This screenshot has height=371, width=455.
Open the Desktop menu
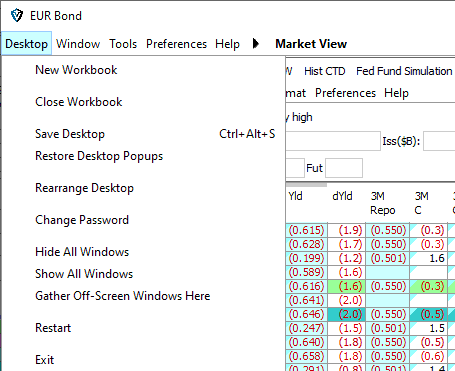coord(26,44)
